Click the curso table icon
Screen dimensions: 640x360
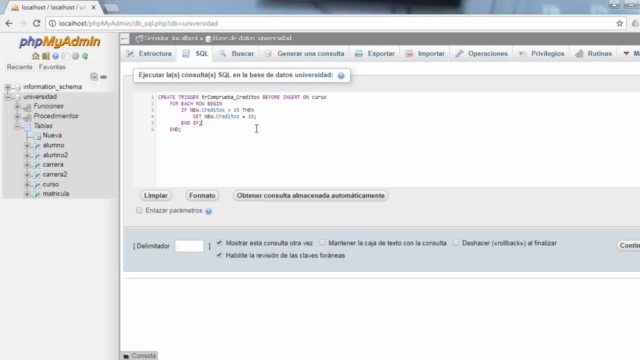coord(37,184)
